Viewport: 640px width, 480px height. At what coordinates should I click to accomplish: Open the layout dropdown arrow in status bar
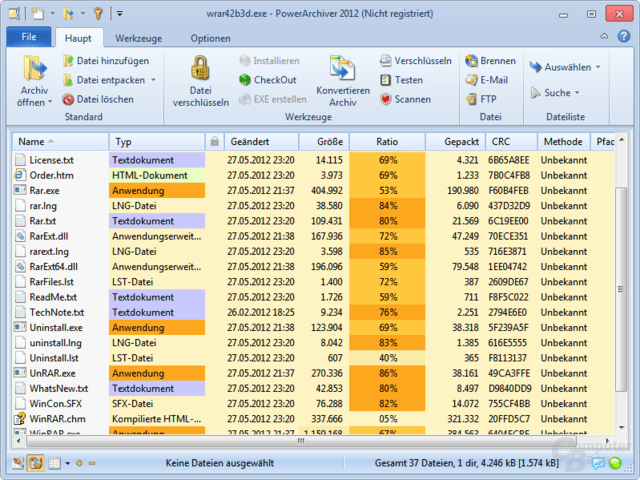(x=68, y=463)
